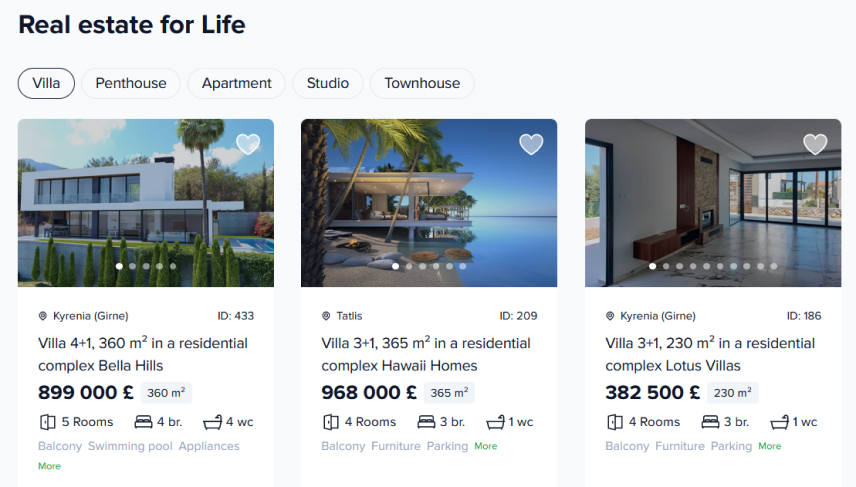Image resolution: width=856 pixels, height=487 pixels.
Task: Click the bathtub icon on Lotus Villas card
Action: 780,422
